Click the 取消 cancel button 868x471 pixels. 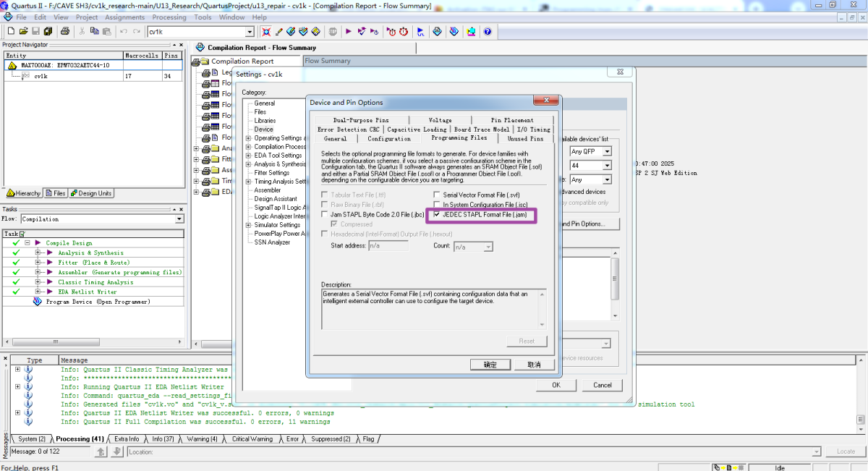point(534,365)
